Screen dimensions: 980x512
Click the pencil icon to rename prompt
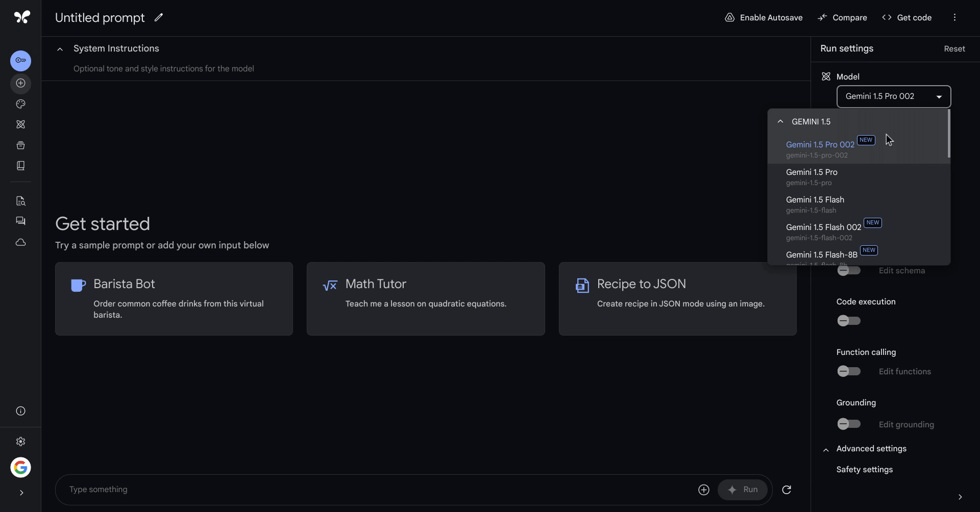pyautogui.click(x=159, y=17)
